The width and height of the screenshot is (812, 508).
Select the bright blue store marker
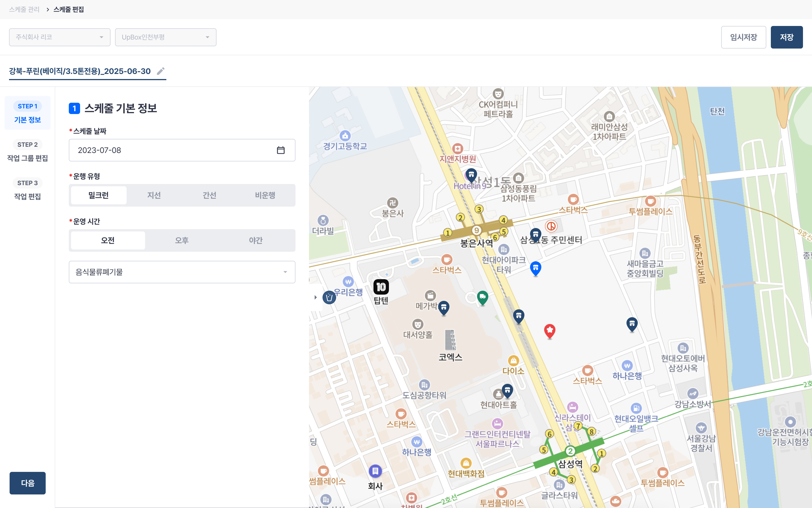(x=535, y=269)
